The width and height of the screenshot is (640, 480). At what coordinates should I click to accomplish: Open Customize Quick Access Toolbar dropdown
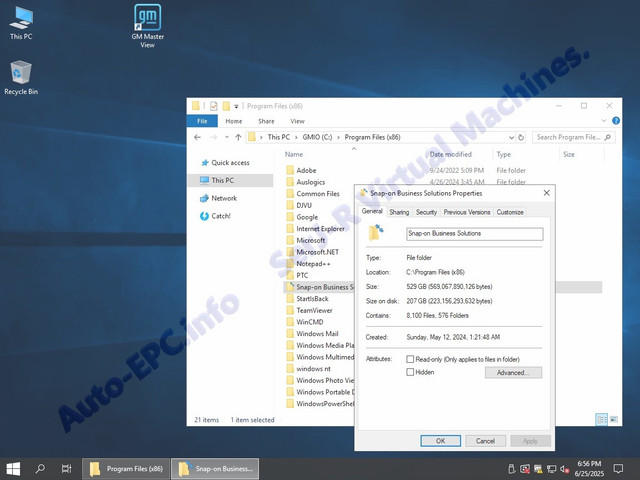(236, 106)
